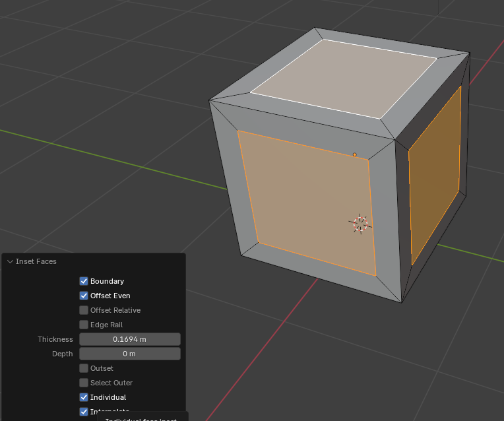504x421 pixels.
Task: Uncheck Offset Even option
Action: point(84,296)
